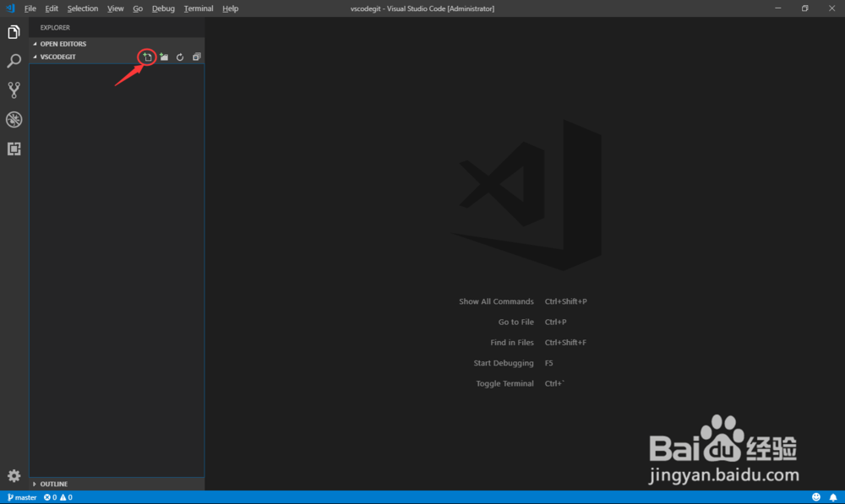Open the Selection menu
Image resolution: width=845 pixels, height=504 pixels.
(x=83, y=8)
